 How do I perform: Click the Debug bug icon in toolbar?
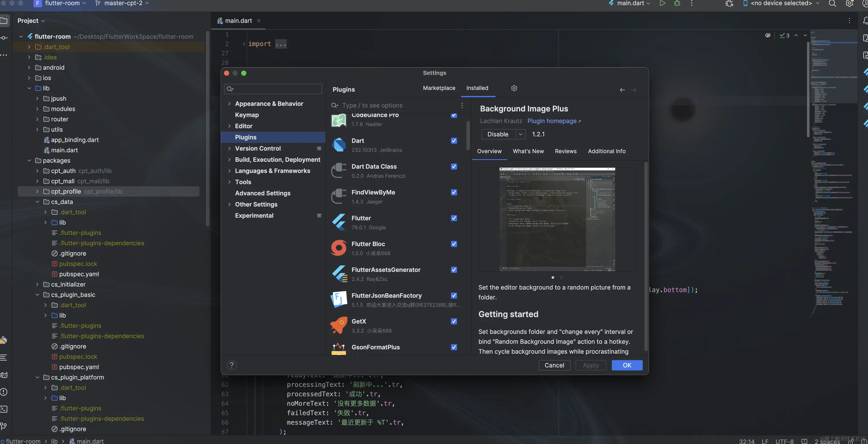(677, 3)
